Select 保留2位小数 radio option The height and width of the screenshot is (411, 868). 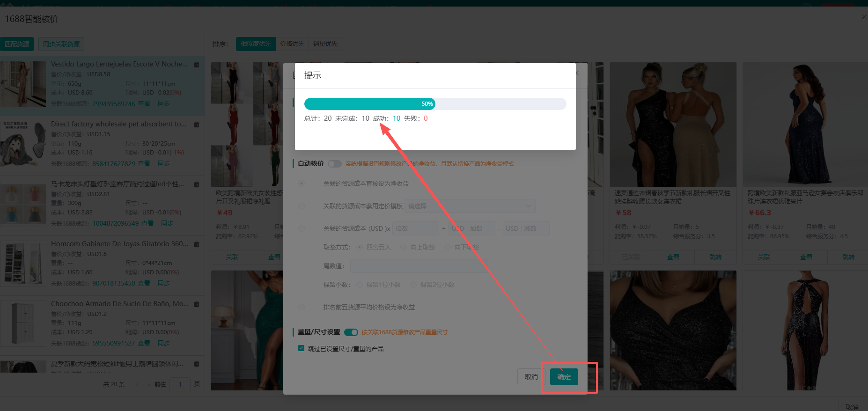tap(413, 285)
